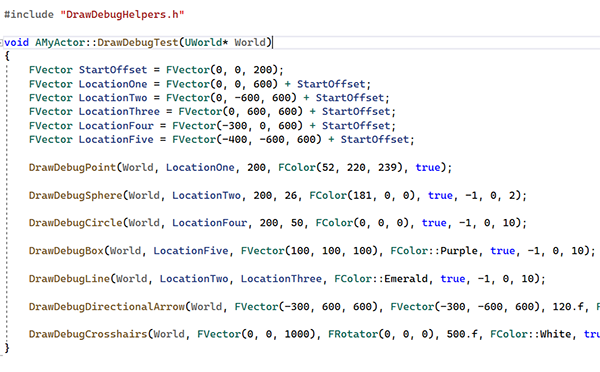Screen dimensions: 600x372
Task: Click LocationThree argument in DrawDebugLine call
Action: [x=281, y=279]
